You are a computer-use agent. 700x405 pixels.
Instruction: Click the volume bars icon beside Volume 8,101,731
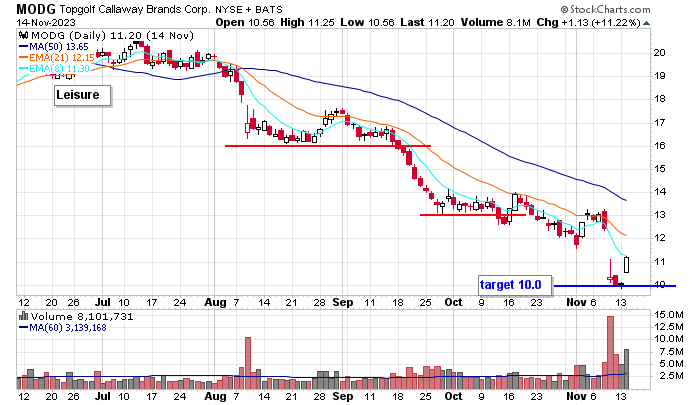pyautogui.click(x=24, y=317)
